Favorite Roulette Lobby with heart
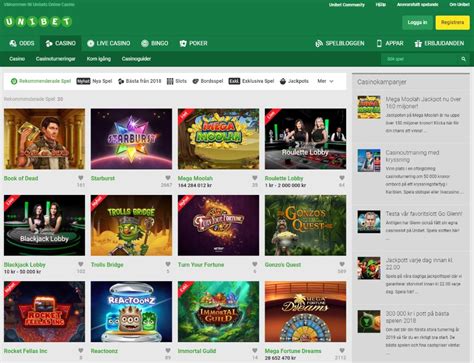The height and width of the screenshot is (363, 474). (342, 178)
